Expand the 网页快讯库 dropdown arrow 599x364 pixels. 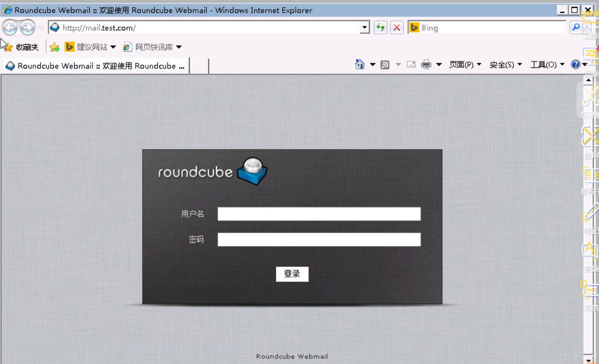pos(179,47)
